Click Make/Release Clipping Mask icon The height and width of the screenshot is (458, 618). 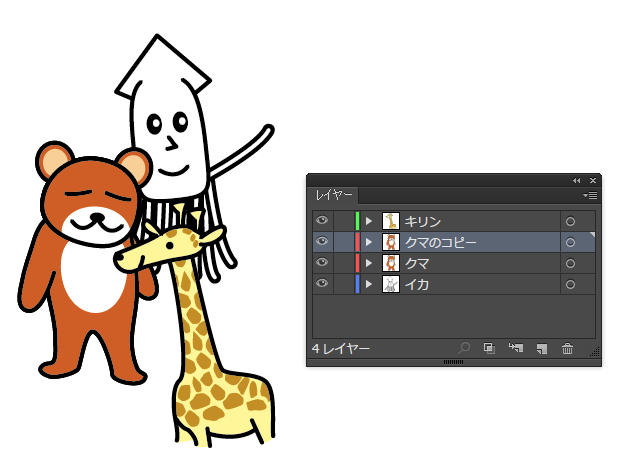coord(489,348)
